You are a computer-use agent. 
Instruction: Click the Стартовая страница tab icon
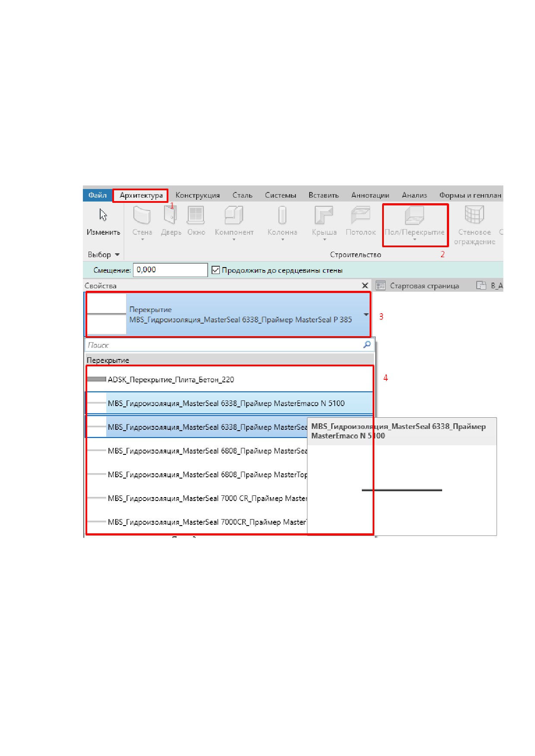coord(380,286)
